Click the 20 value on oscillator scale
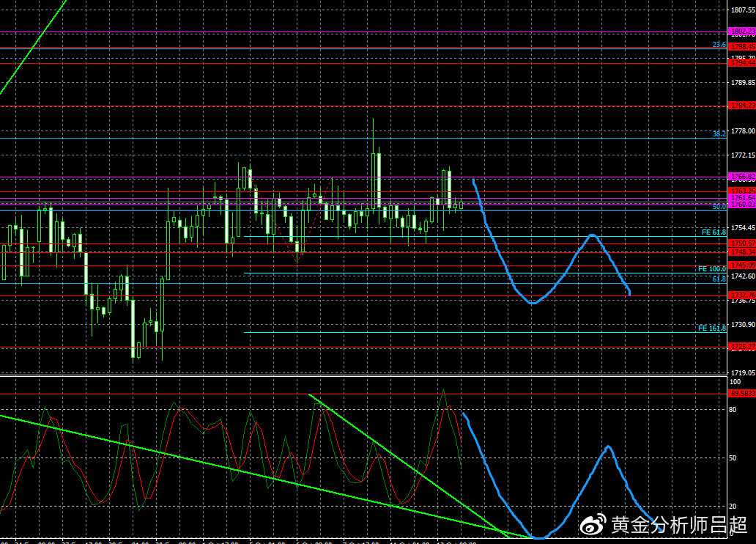Screen dimensions: 756x544 coord(733,506)
